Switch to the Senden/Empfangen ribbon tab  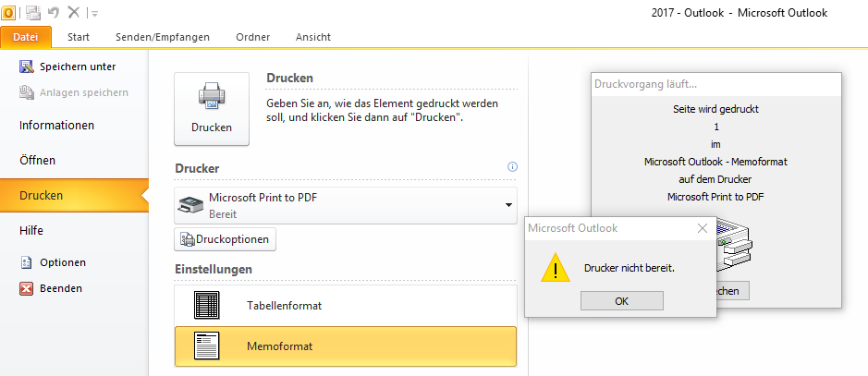coord(163,37)
